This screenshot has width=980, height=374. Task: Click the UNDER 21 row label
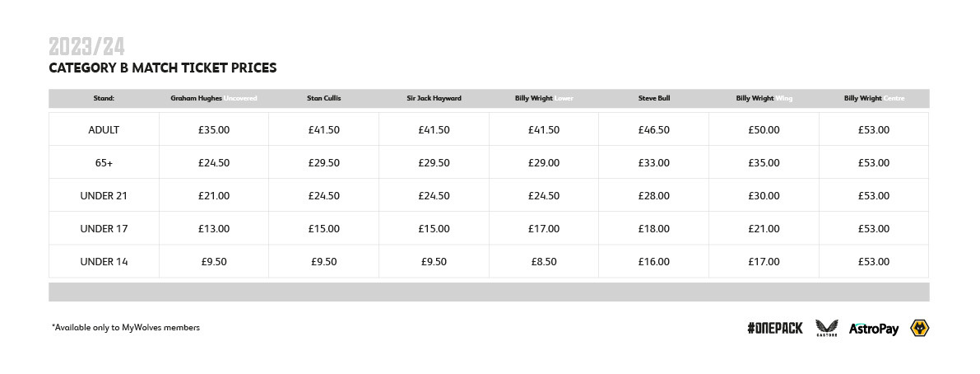coord(104,196)
